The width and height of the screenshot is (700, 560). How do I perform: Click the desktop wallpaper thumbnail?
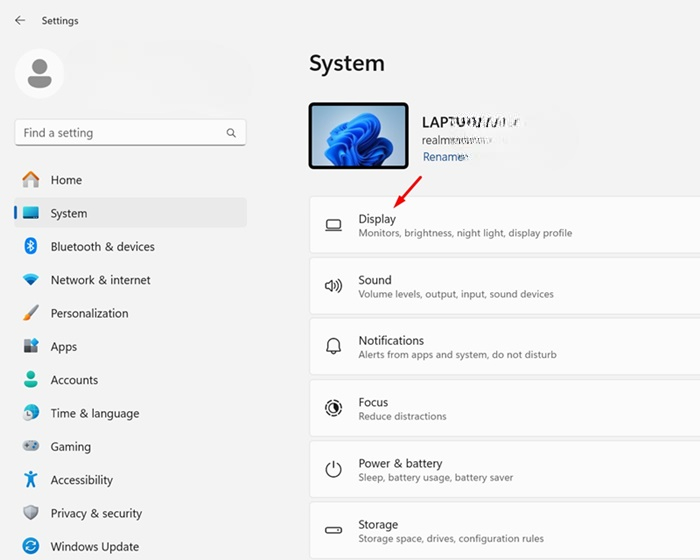pyautogui.click(x=358, y=136)
